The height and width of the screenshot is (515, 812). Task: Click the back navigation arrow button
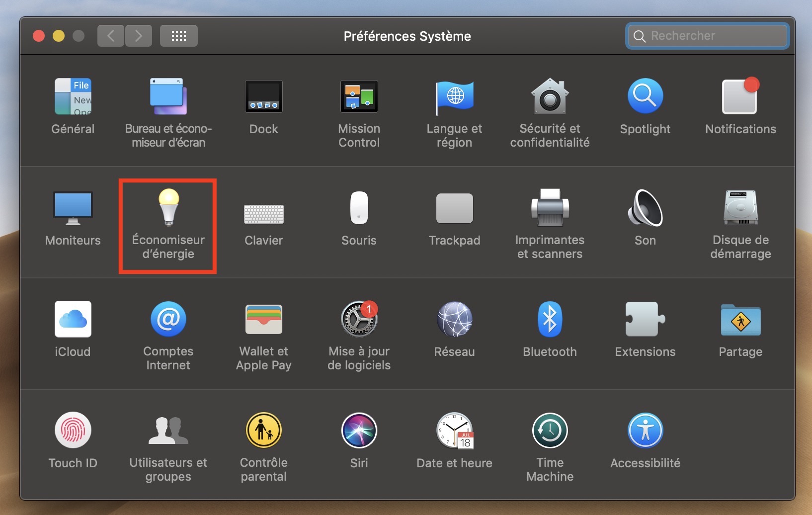(111, 36)
